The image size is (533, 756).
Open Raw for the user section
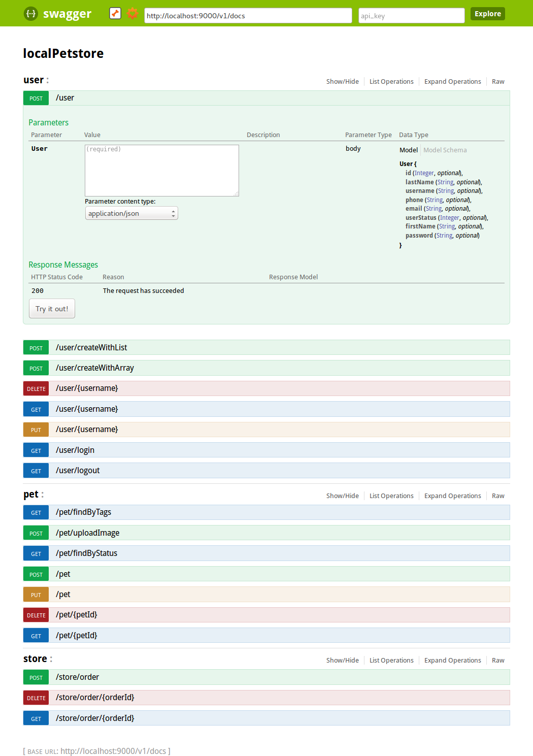(498, 82)
